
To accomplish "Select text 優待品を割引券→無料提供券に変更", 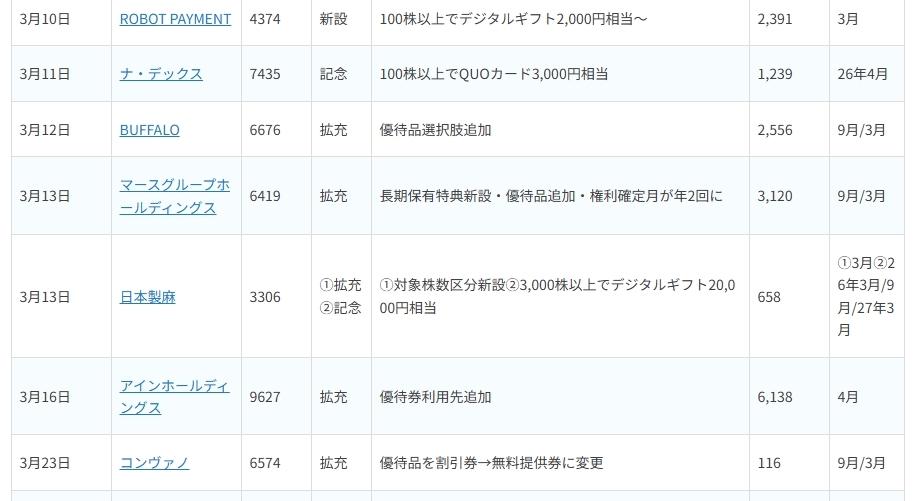I will (491, 463).
